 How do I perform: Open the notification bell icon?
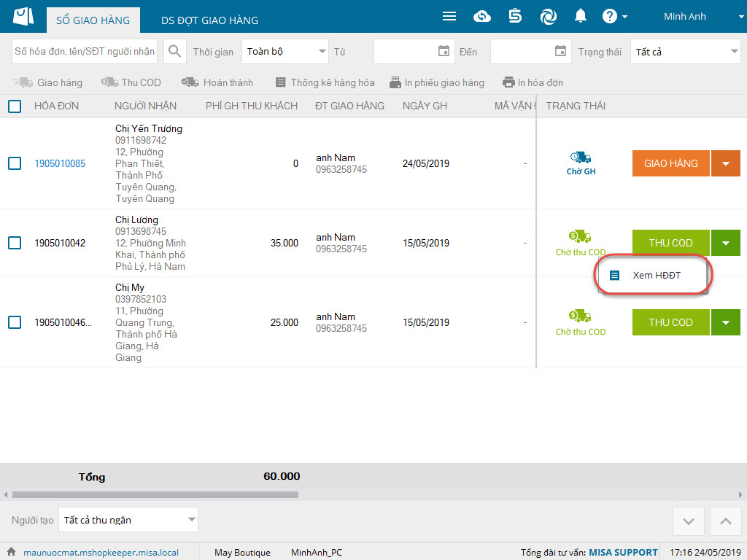coord(581,16)
